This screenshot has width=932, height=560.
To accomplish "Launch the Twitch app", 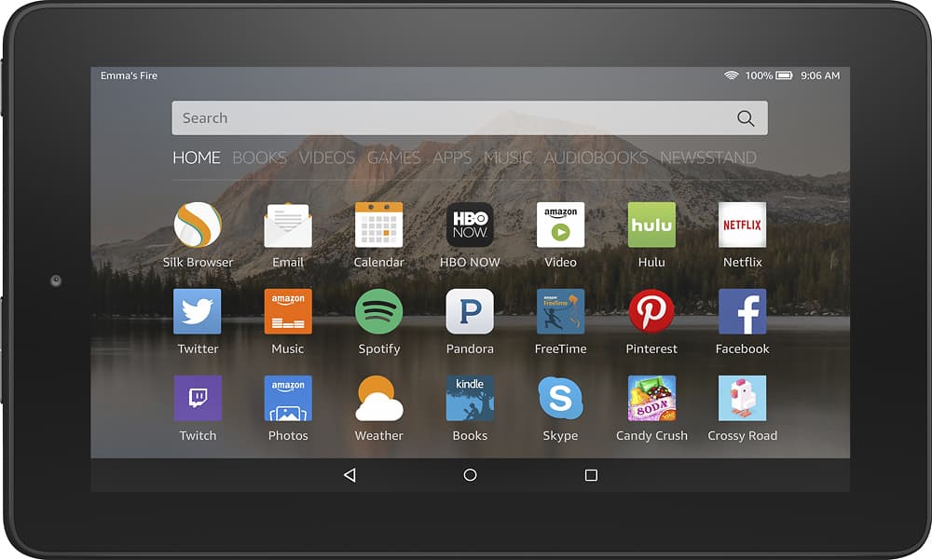I will coord(198,398).
